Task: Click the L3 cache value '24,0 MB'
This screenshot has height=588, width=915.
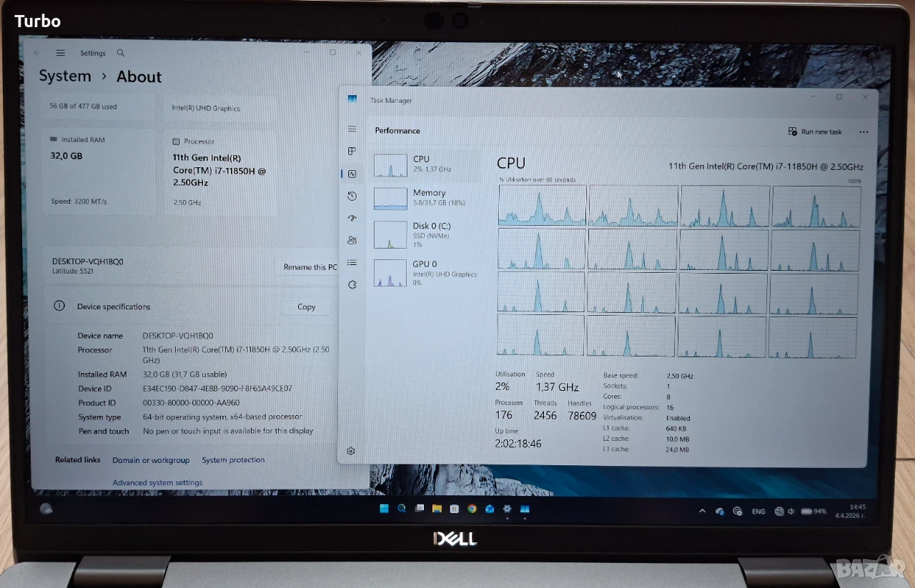Action: click(677, 450)
